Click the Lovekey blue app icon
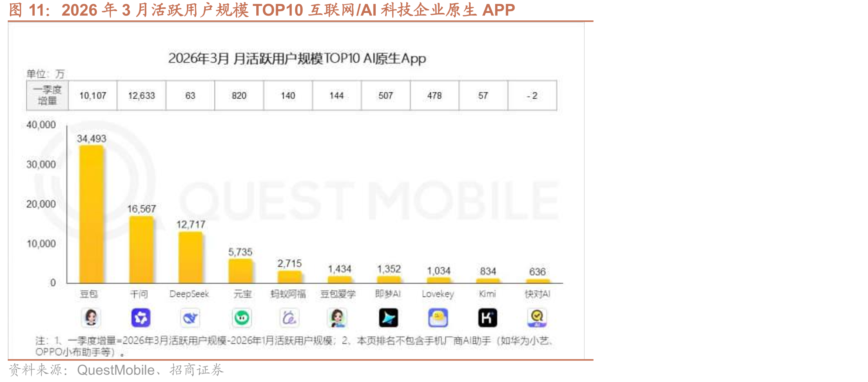868x382 pixels. click(438, 318)
